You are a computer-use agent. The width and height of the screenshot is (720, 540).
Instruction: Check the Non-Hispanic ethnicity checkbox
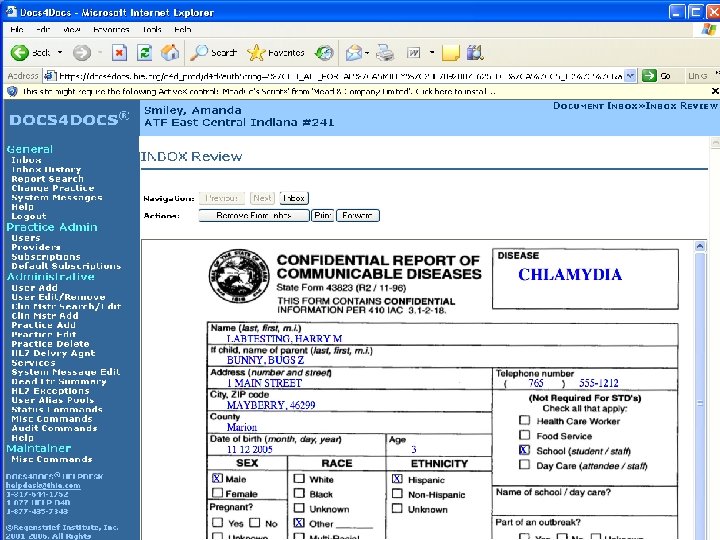pos(397,494)
